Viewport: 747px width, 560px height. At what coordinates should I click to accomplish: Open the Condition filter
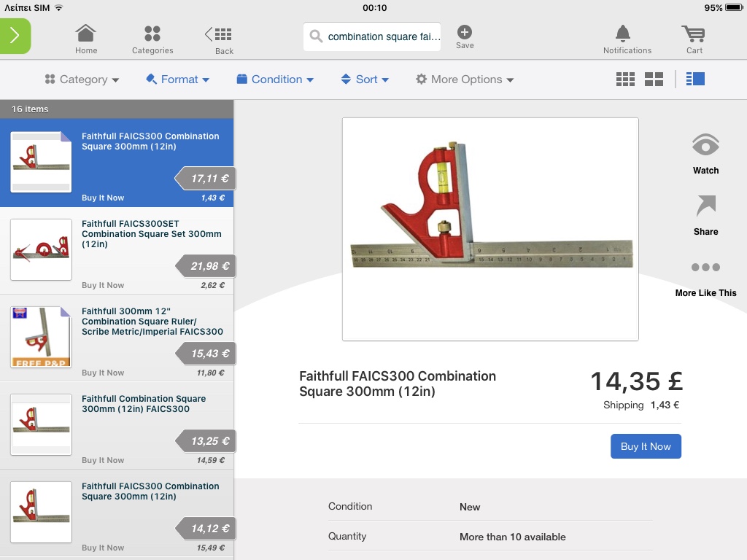click(275, 79)
